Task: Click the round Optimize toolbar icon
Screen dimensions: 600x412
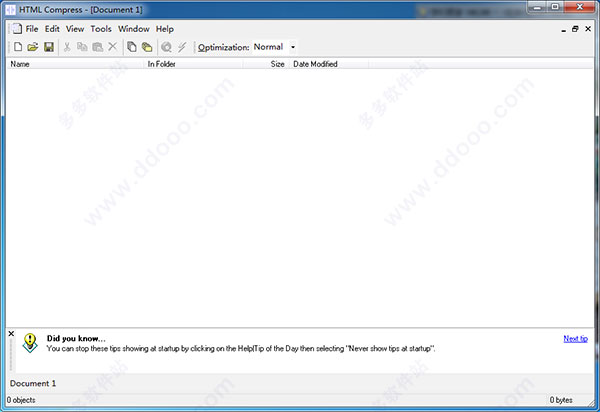Action: point(166,47)
